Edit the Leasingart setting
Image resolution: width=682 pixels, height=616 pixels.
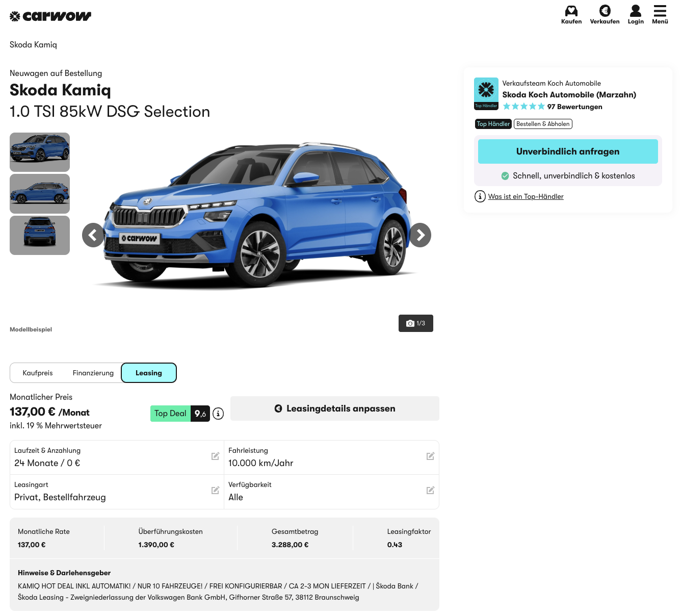coord(215,490)
